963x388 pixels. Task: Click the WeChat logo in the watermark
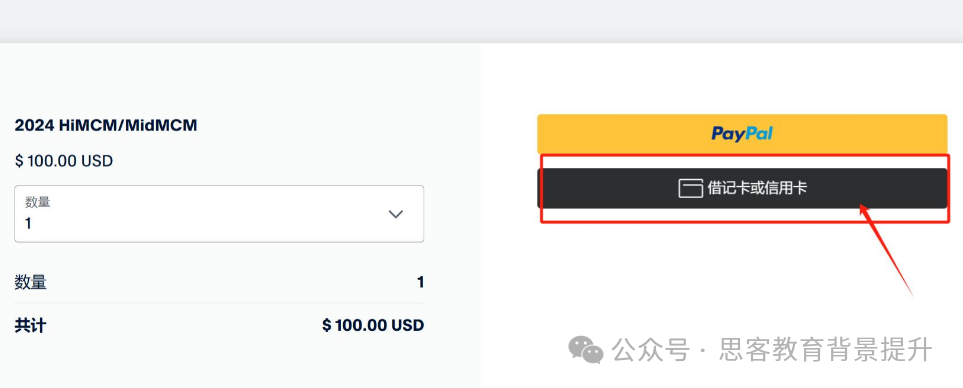(x=586, y=349)
